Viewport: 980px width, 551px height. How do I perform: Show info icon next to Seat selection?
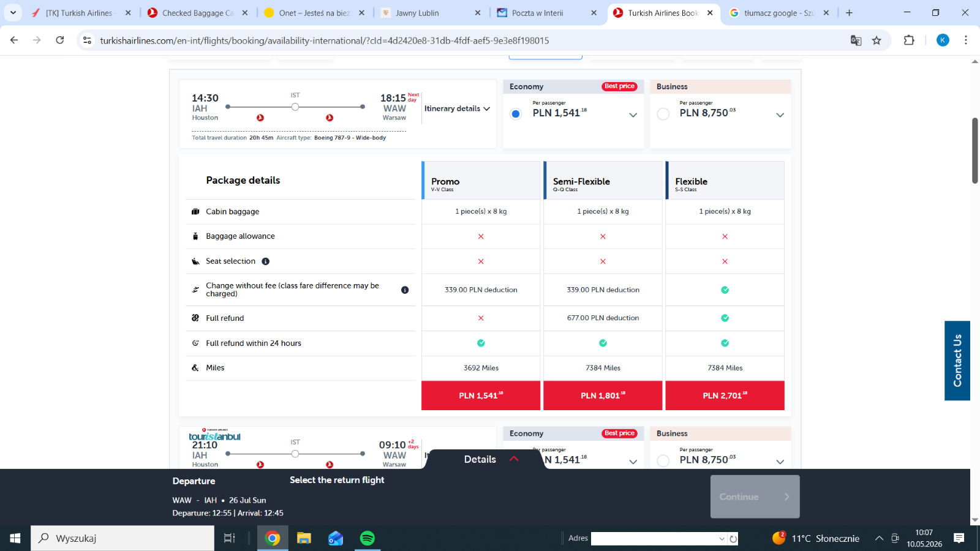(x=265, y=261)
